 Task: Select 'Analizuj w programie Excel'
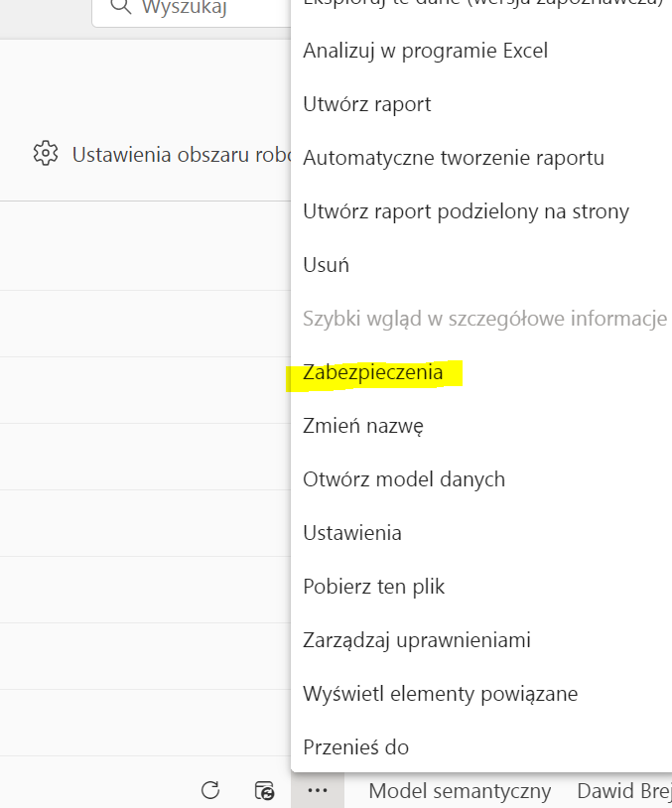tap(425, 51)
